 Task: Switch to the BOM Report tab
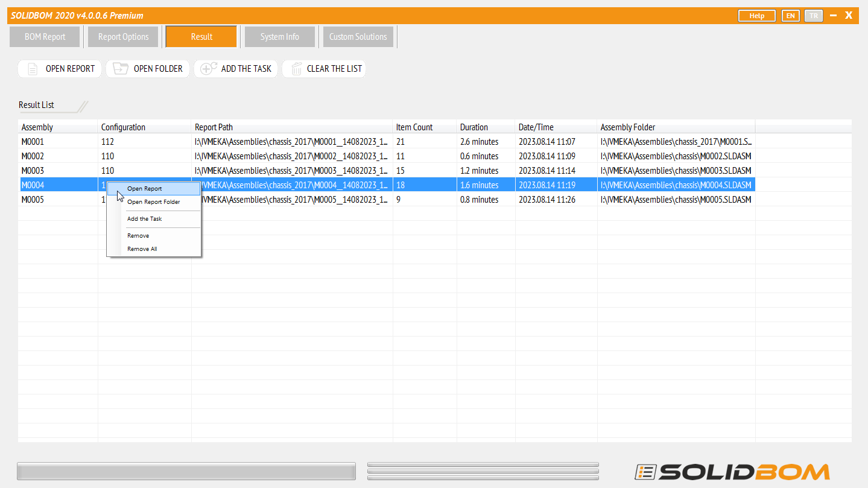pos(45,37)
